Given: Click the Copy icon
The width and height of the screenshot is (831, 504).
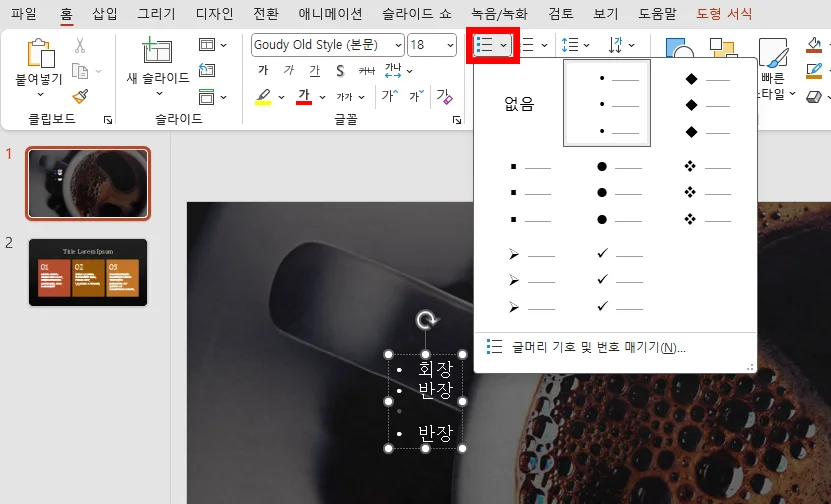Looking at the screenshot, I should point(79,70).
